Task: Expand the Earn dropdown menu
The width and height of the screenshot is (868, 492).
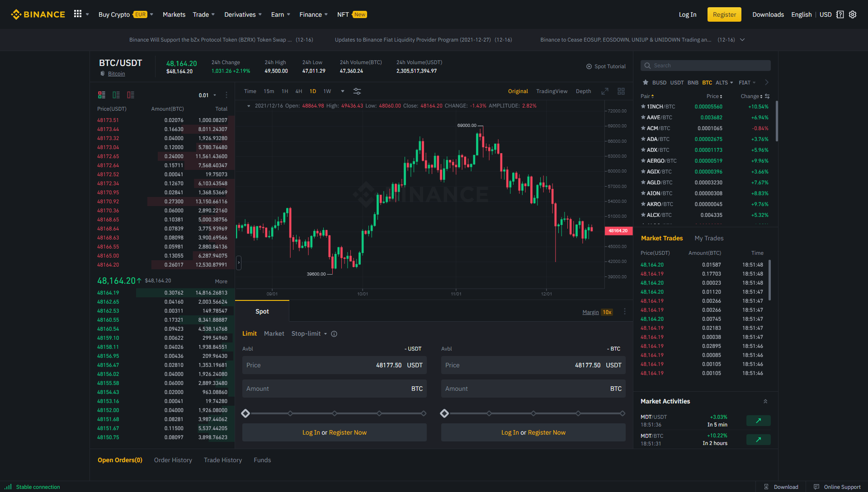Action: click(x=281, y=14)
